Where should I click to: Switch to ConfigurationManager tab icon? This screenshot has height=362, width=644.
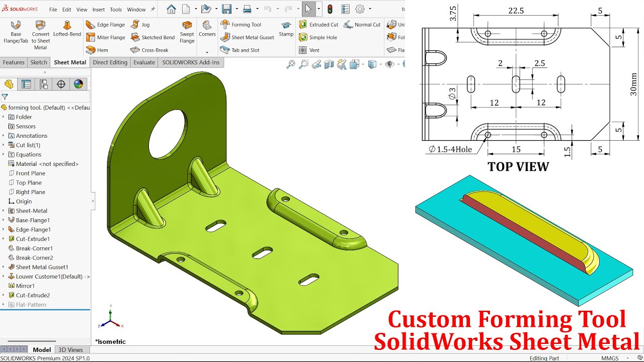coord(44,84)
